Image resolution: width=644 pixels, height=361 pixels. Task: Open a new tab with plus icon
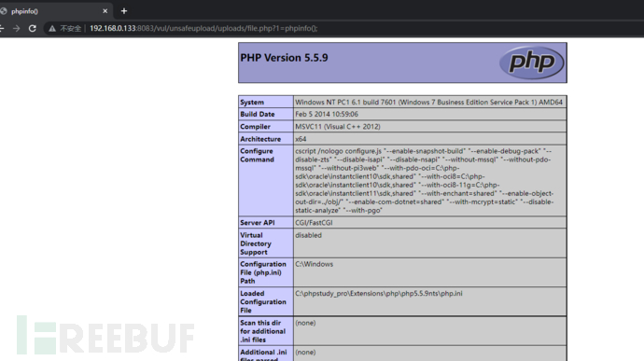pyautogui.click(x=123, y=11)
